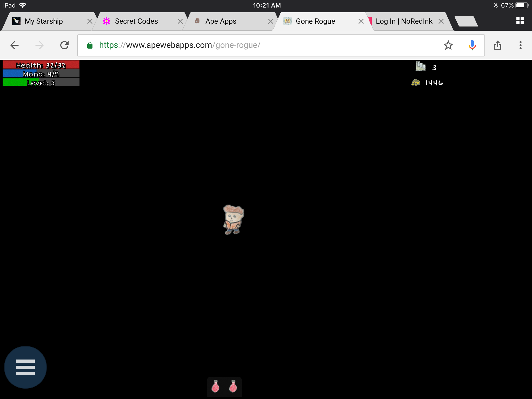532x399 pixels.
Task: Use the second red health potion
Action: (233, 386)
